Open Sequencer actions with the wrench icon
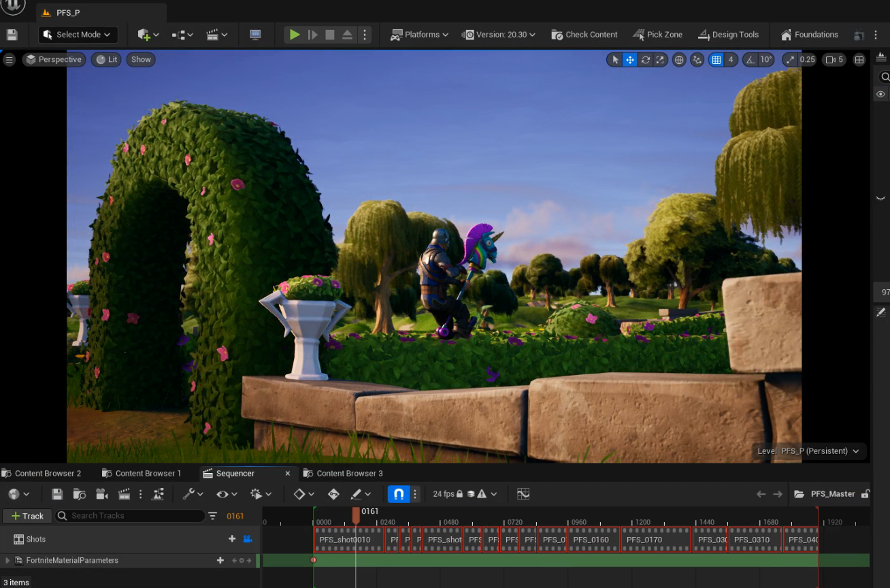The width and height of the screenshot is (890, 588). click(188, 494)
